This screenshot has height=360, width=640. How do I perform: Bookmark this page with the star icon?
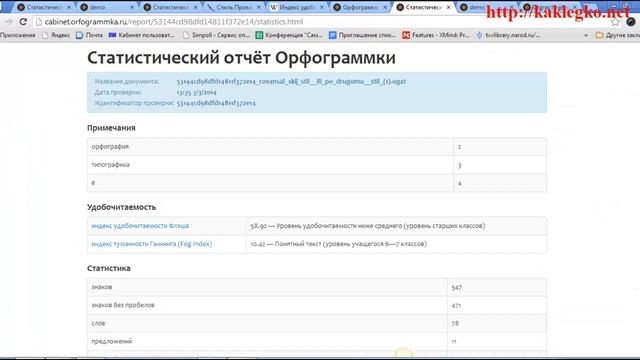point(615,22)
